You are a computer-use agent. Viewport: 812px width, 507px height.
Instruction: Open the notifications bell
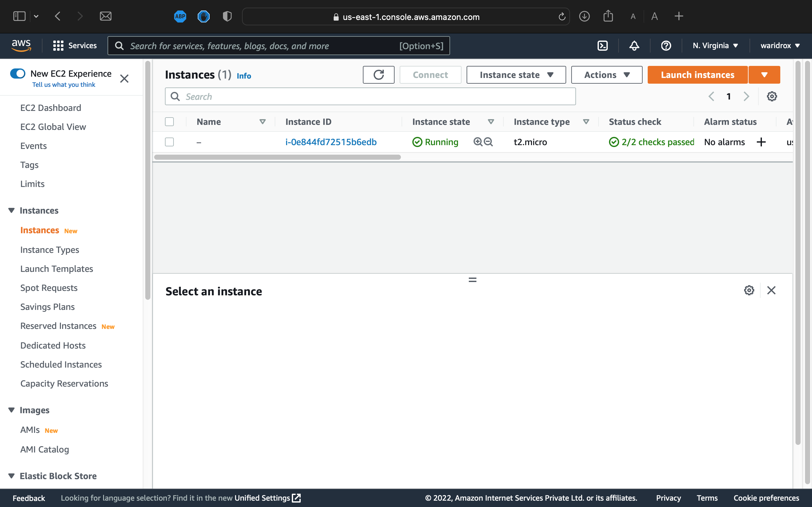pyautogui.click(x=634, y=46)
